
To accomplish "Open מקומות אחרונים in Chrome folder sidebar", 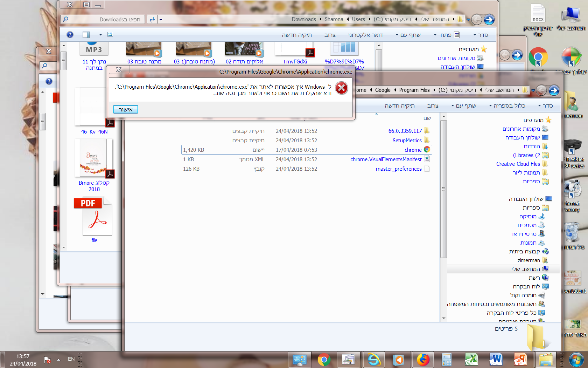I will 525,129.
